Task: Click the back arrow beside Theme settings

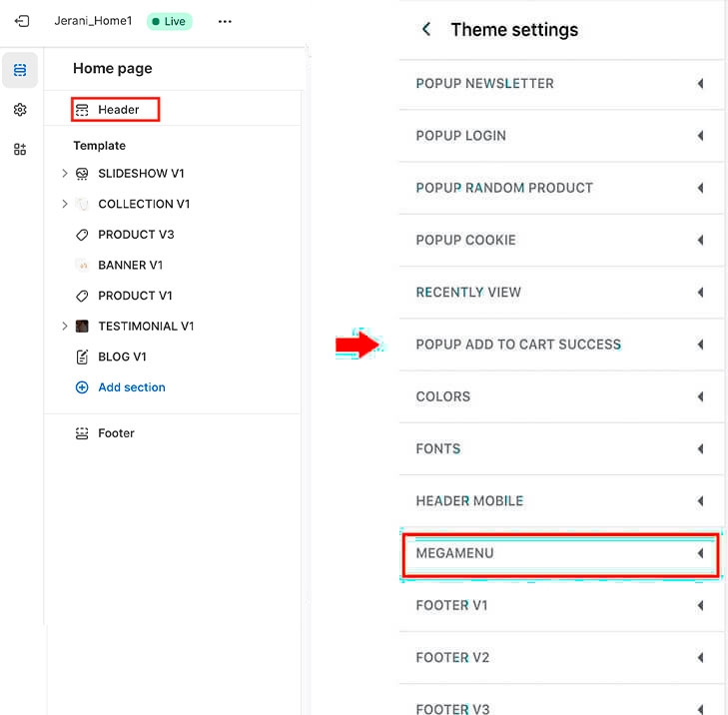Action: [x=426, y=29]
